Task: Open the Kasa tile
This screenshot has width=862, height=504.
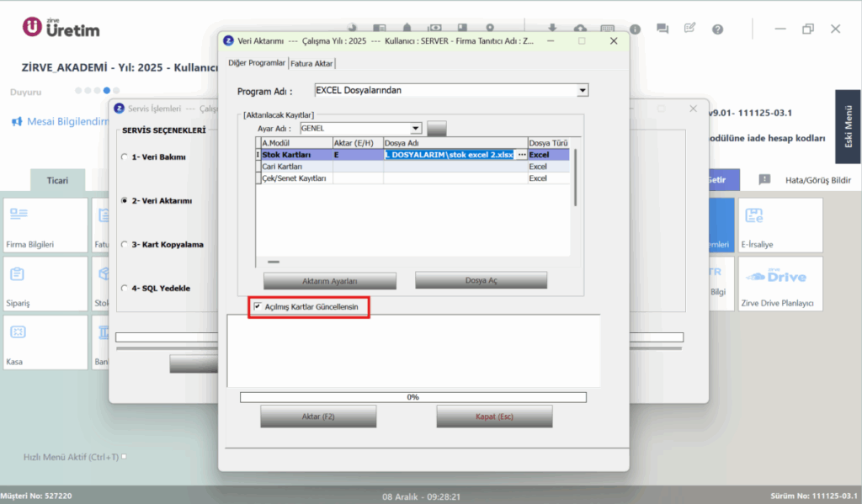Action: pos(45,342)
